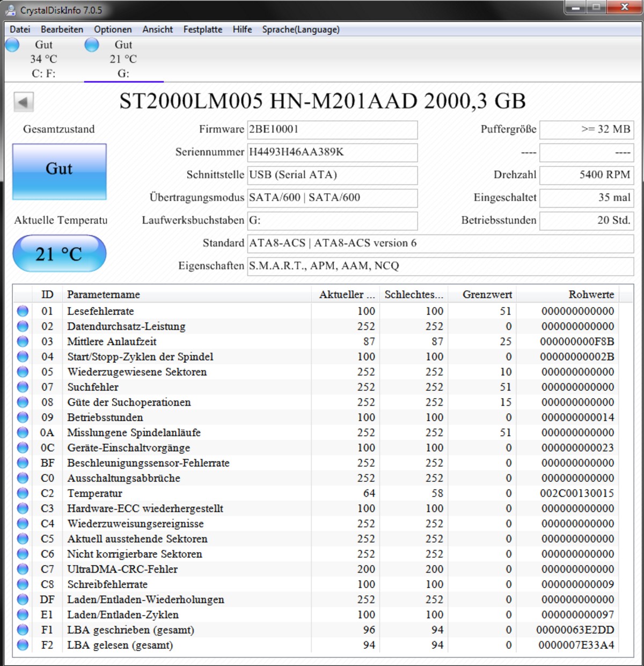
Task: Click the Gut overall health status button
Action: [x=60, y=172]
